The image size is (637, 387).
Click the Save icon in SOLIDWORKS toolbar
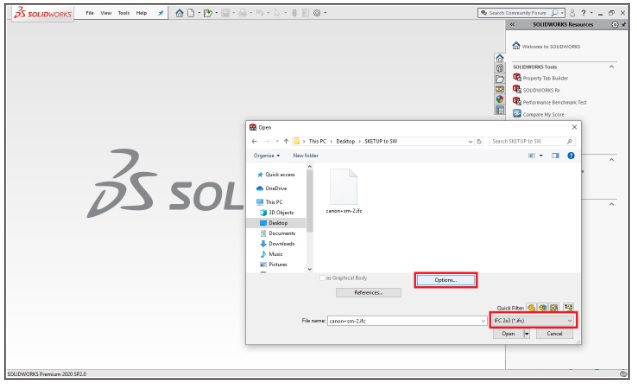225,13
